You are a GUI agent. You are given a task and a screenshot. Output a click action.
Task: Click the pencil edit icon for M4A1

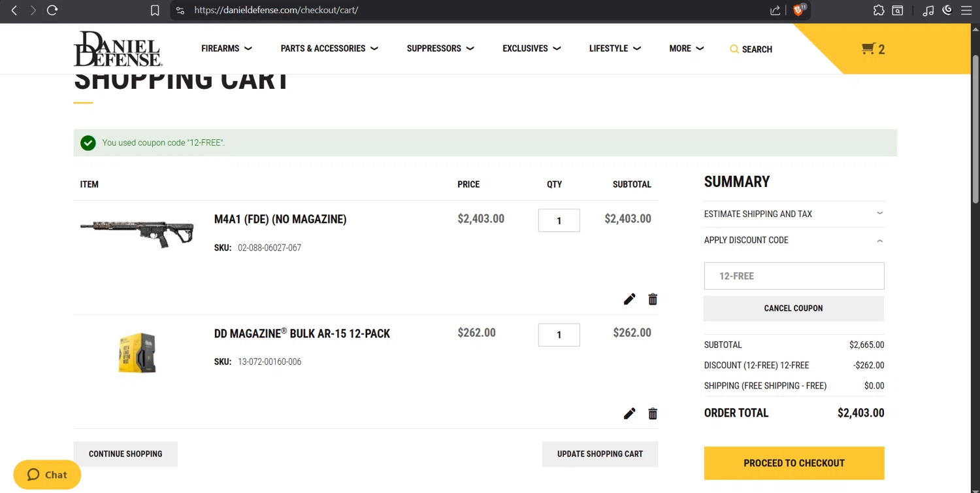tap(629, 299)
